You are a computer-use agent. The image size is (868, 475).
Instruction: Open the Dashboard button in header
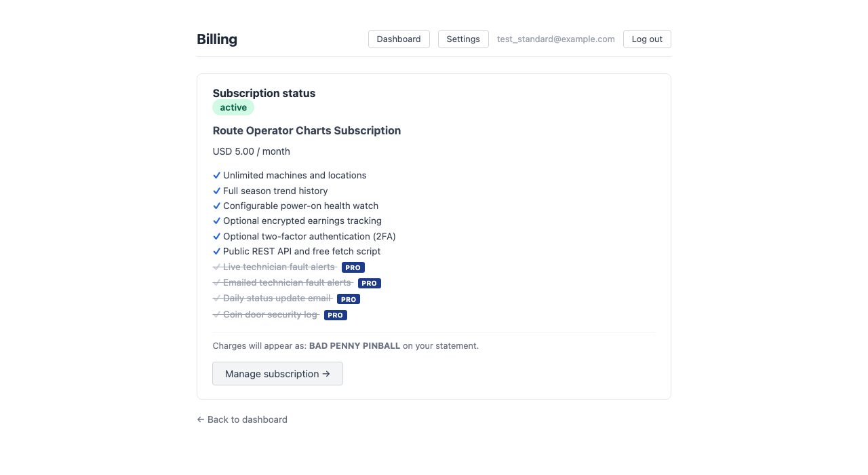tap(399, 39)
